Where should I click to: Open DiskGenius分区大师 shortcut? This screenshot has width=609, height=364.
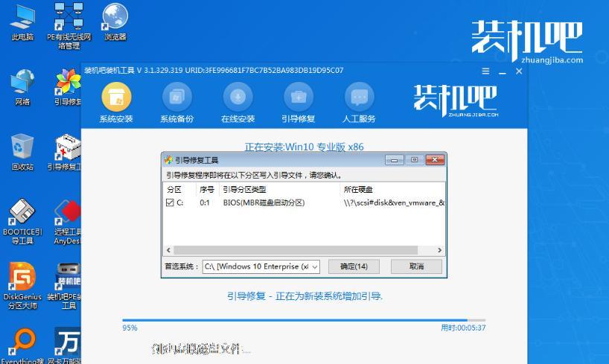pyautogui.click(x=22, y=287)
